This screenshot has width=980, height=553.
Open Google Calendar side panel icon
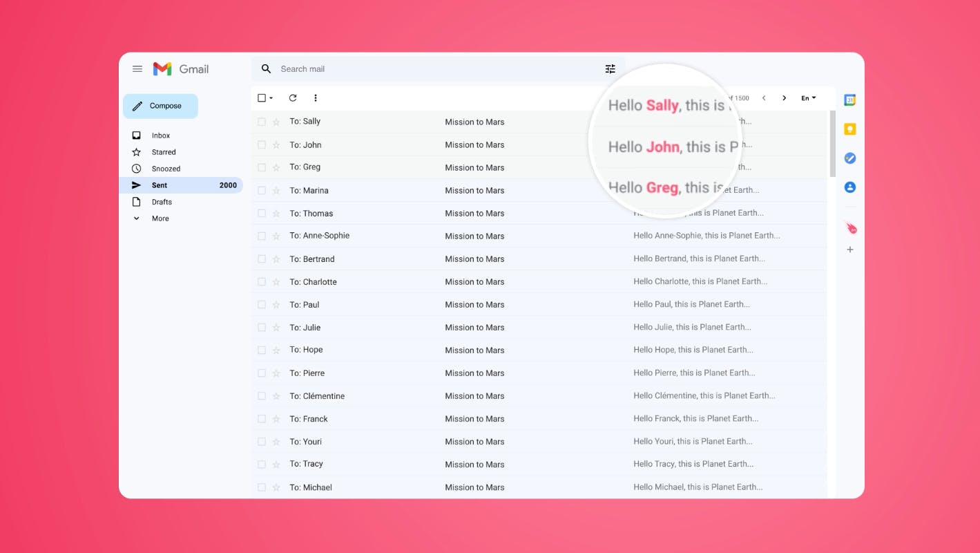tap(850, 100)
